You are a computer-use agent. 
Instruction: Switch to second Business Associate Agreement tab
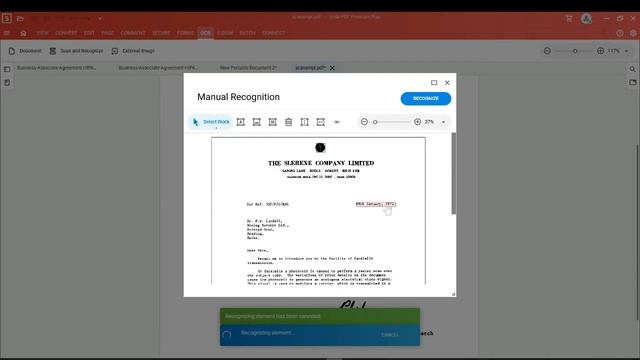click(x=158, y=68)
